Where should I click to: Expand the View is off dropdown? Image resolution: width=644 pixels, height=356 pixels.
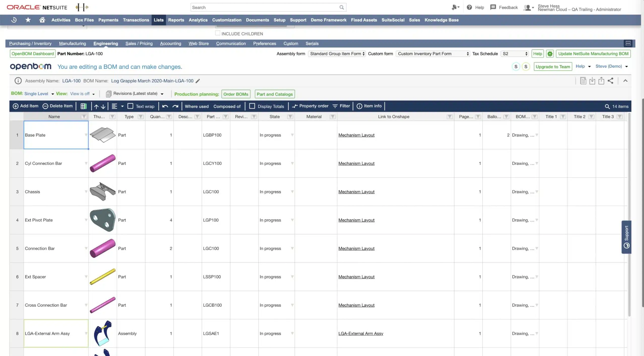click(82, 94)
